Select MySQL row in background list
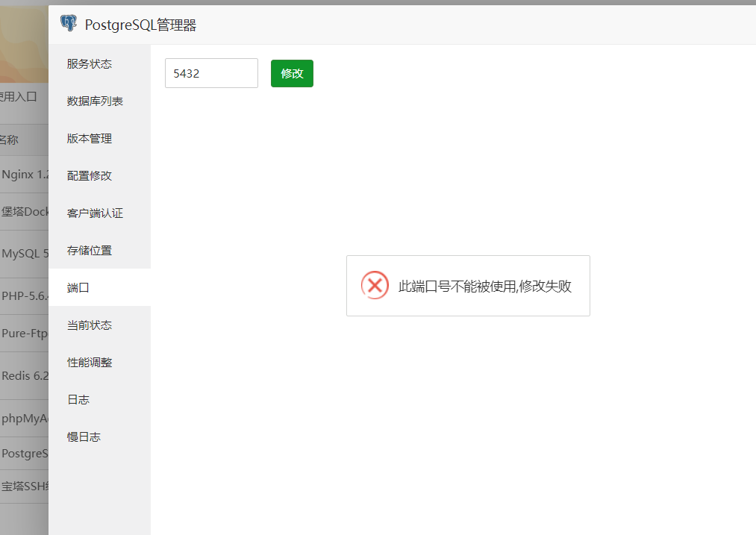 pyautogui.click(x=24, y=254)
